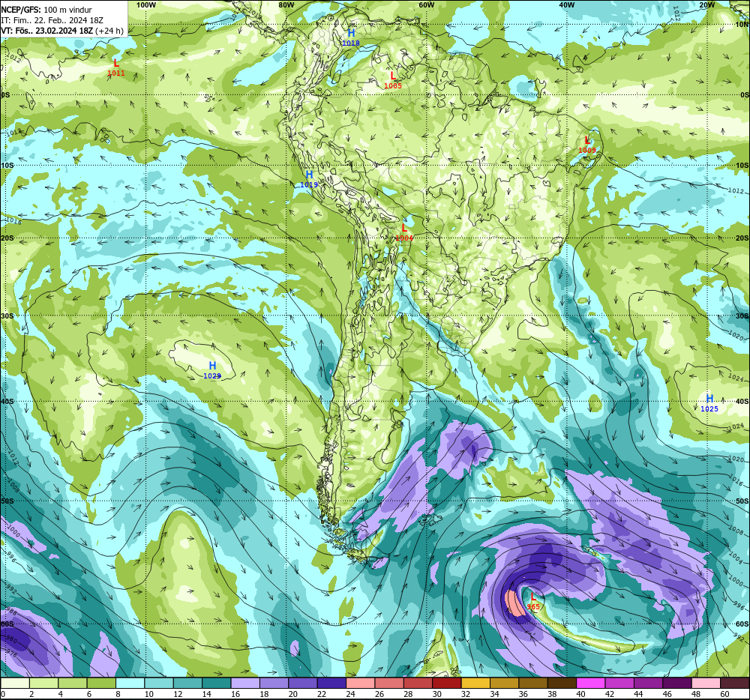The width and height of the screenshot is (750, 700).
Task: Click the 10N latitude label
Action: coord(742,25)
